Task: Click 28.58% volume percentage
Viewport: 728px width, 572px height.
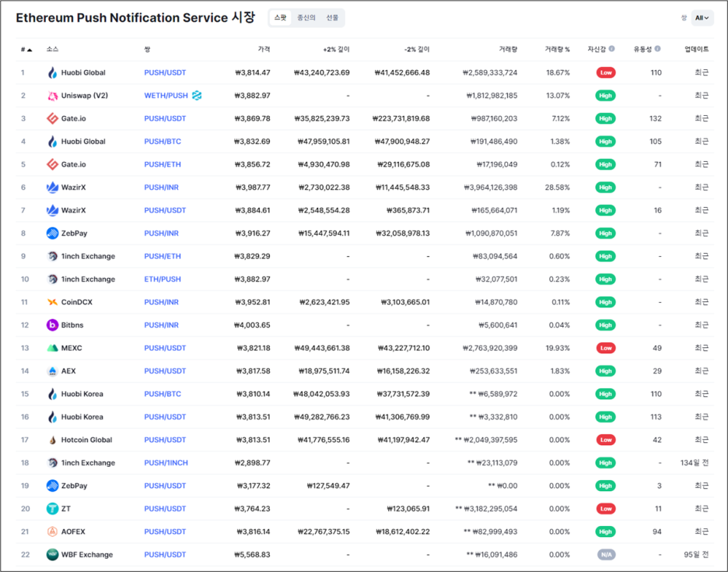Action: click(x=557, y=188)
